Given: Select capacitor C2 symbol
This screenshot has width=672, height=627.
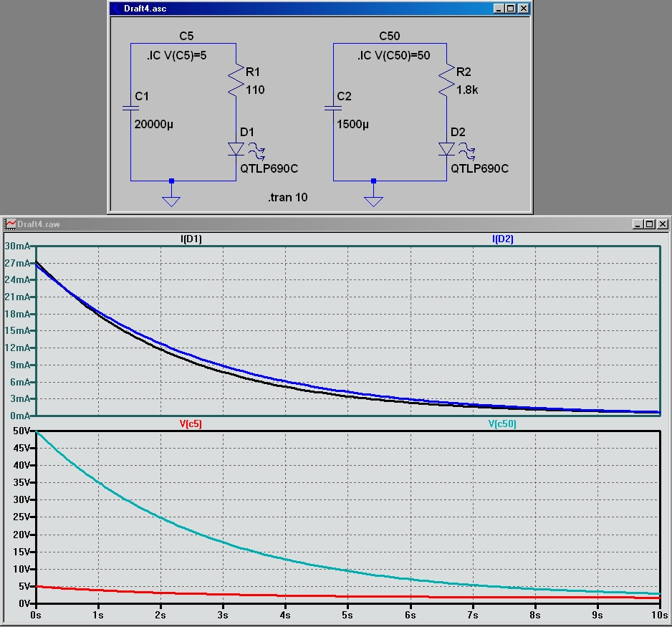Looking at the screenshot, I should point(333,108).
